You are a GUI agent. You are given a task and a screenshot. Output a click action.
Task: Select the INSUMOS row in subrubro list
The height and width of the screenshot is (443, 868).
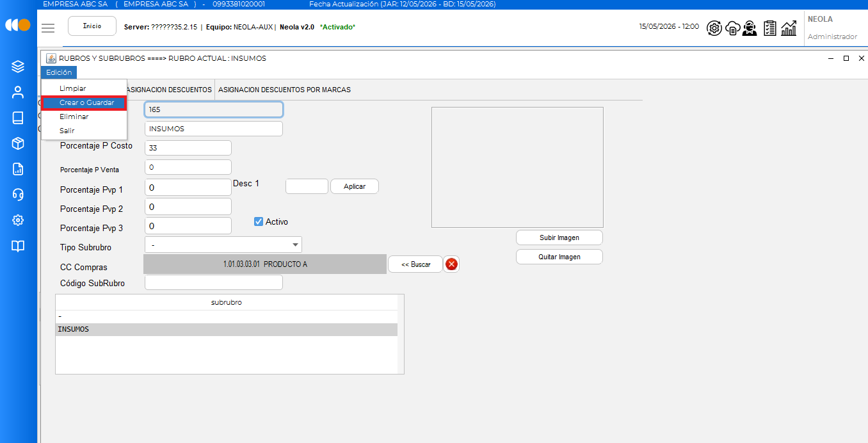227,330
